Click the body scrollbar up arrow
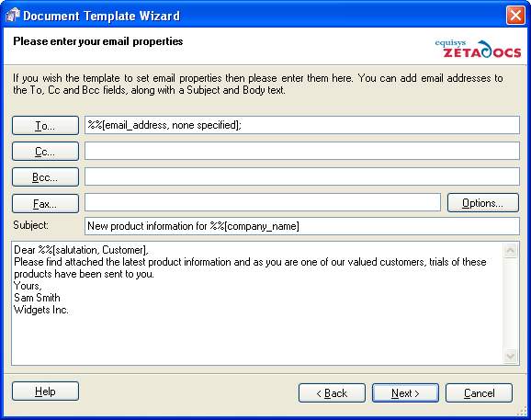This screenshot has width=531, height=420. pos(511,251)
